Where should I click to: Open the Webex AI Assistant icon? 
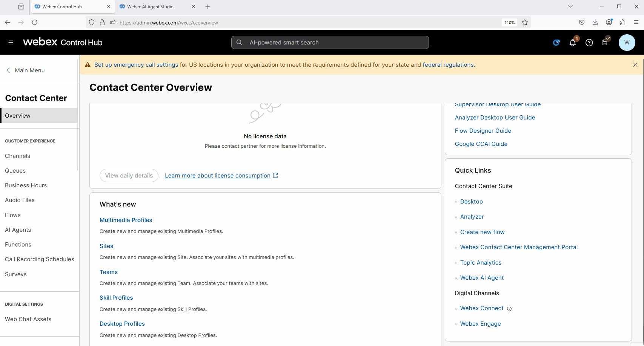coord(556,43)
